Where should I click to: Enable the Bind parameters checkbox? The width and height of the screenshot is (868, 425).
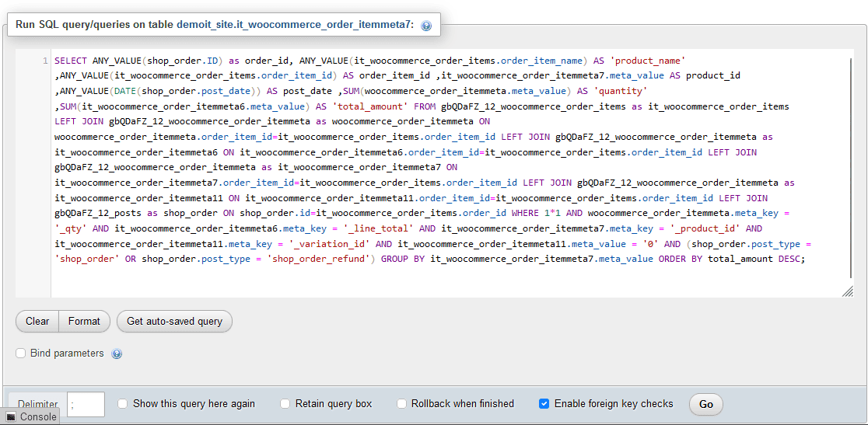point(21,354)
